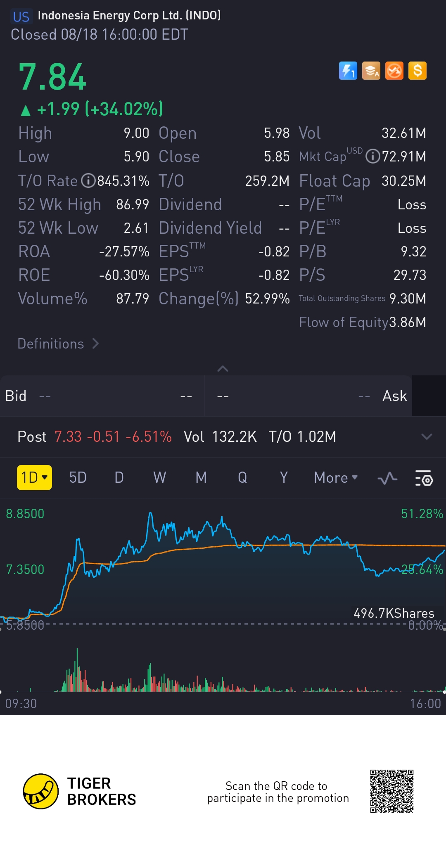Screen dimensions: 446x868
Task: Tap the Ask quote row
Action: (308, 396)
